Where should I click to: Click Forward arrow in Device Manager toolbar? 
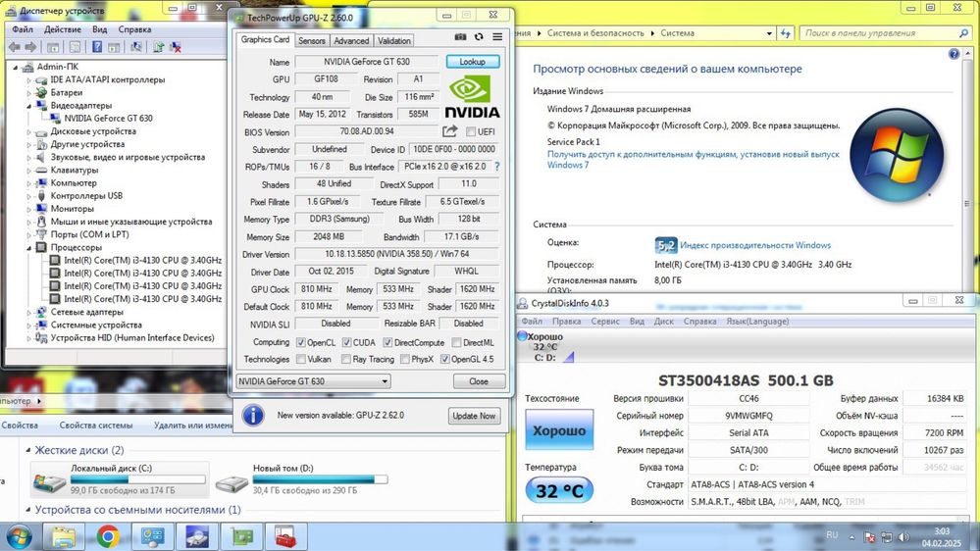[x=30, y=47]
